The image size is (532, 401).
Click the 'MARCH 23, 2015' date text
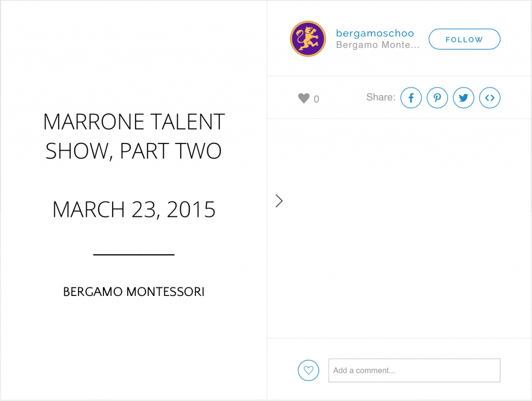click(134, 210)
